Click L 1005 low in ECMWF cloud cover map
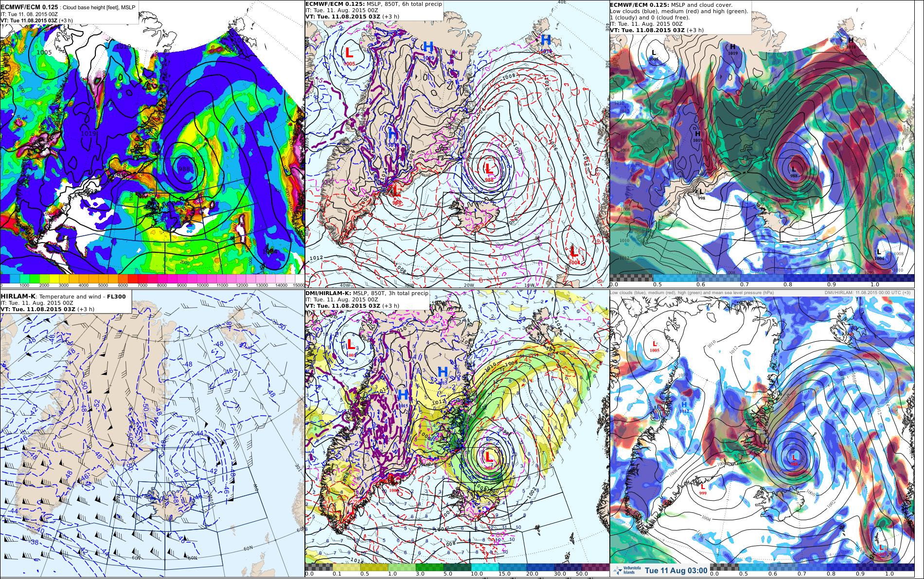Screen dimensions: 924x579 [x=654, y=54]
